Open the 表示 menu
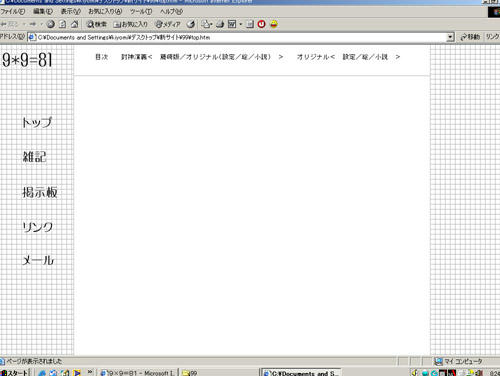Viewport: 500px width, 376px height. click(x=71, y=11)
